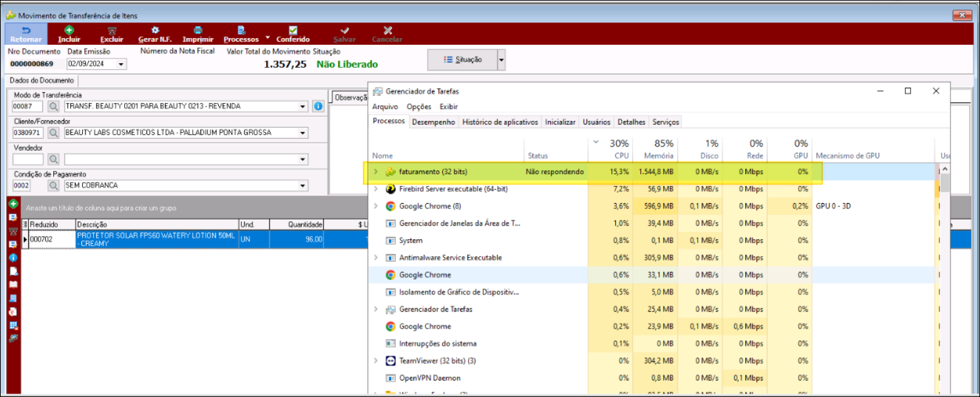The image size is (980, 397).
Task: Open the Exibir menu in Gerenciador de Tarefas
Action: tap(449, 106)
